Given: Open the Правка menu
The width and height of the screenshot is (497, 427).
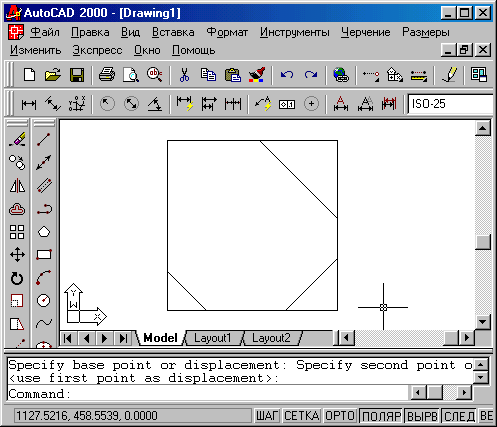Looking at the screenshot, I should pos(90,32).
